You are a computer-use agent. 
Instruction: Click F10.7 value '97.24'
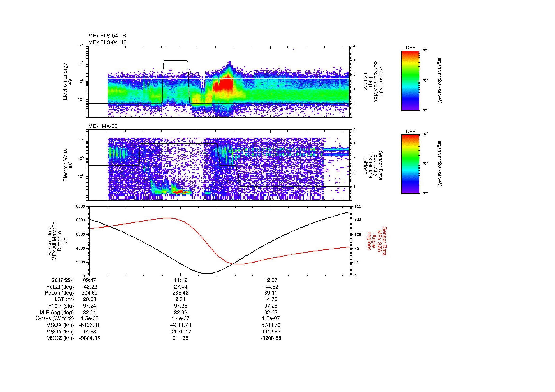pos(90,306)
